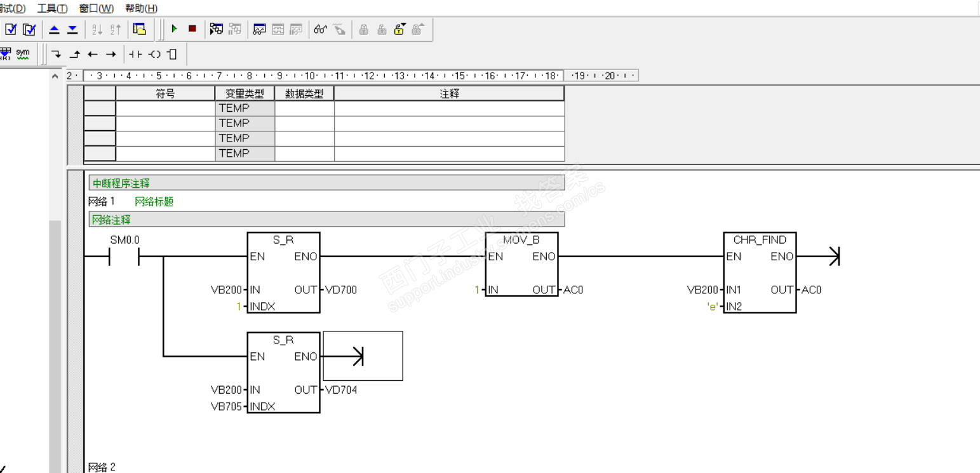Draw line down branch tool
This screenshot has width=980, height=473.
click(57, 55)
